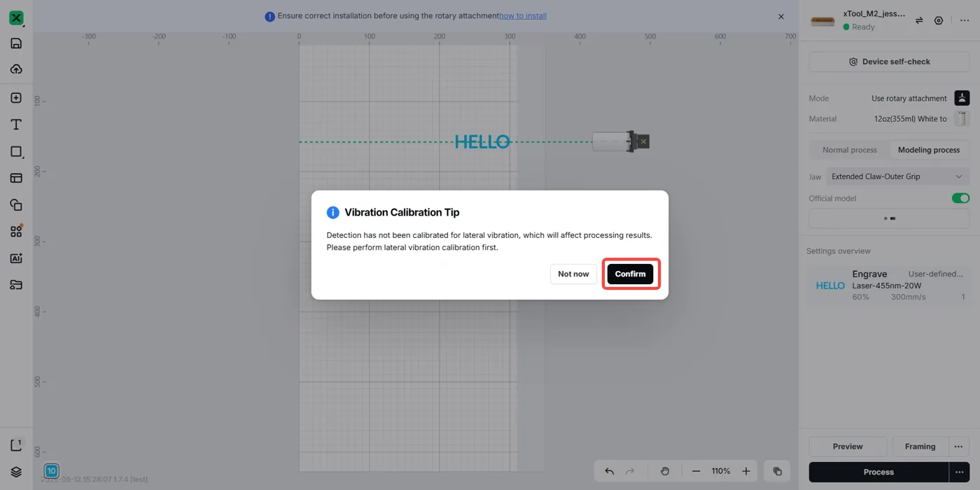Switch to the Modeling process tab
The image size is (980, 490).
928,150
